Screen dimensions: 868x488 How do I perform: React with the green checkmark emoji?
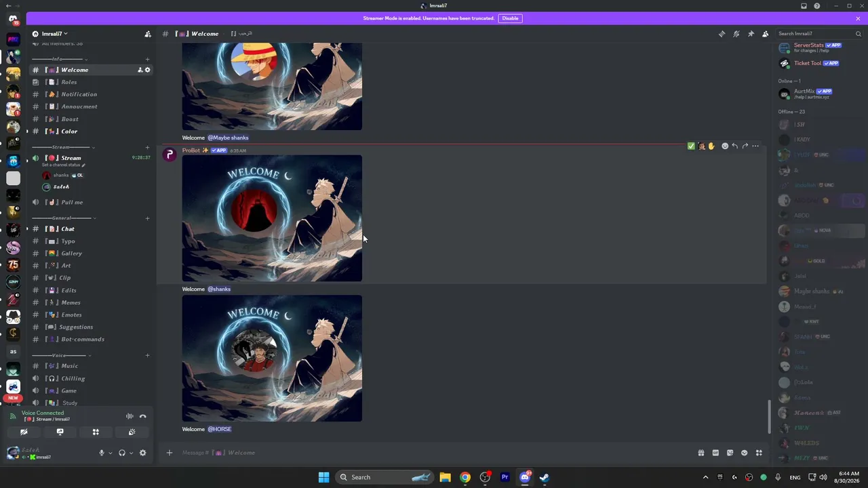click(691, 146)
